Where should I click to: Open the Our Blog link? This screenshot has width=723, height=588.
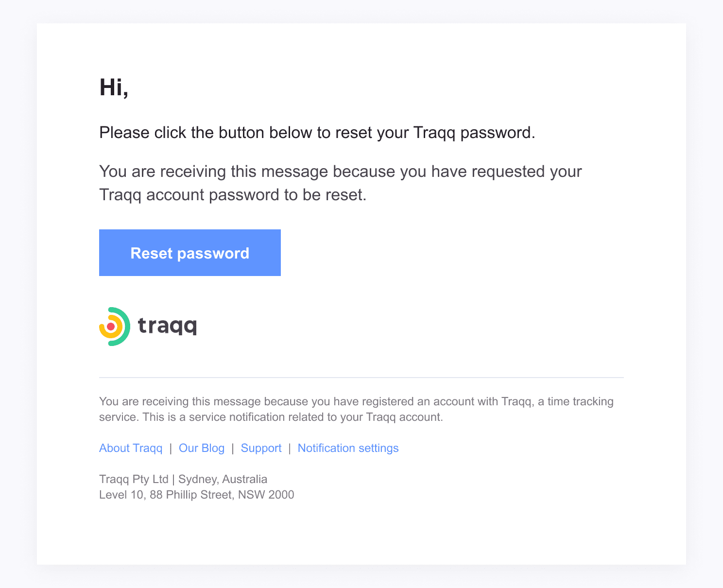pyautogui.click(x=202, y=448)
